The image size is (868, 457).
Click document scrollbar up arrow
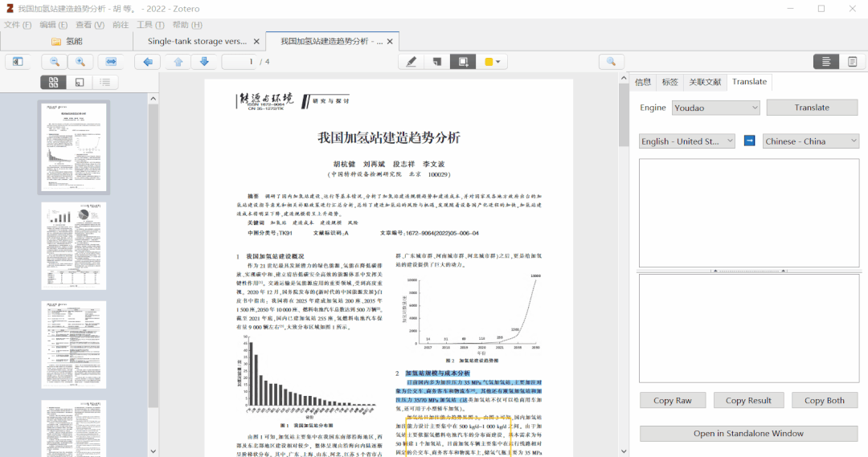[x=624, y=79]
